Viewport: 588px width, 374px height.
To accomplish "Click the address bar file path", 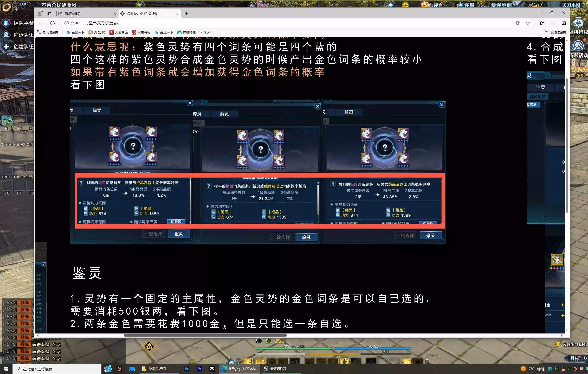I will [102, 23].
